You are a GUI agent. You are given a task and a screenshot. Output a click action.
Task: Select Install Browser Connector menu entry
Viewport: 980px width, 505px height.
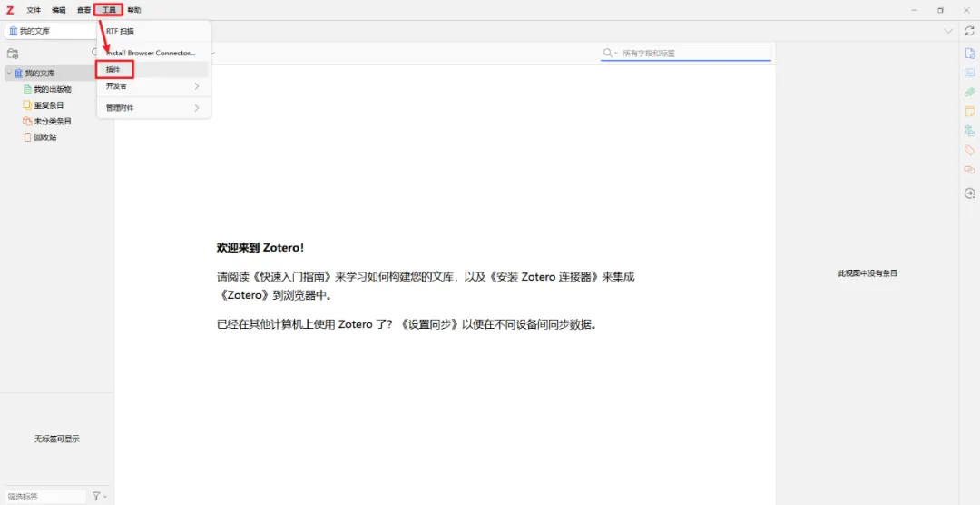[x=153, y=54]
